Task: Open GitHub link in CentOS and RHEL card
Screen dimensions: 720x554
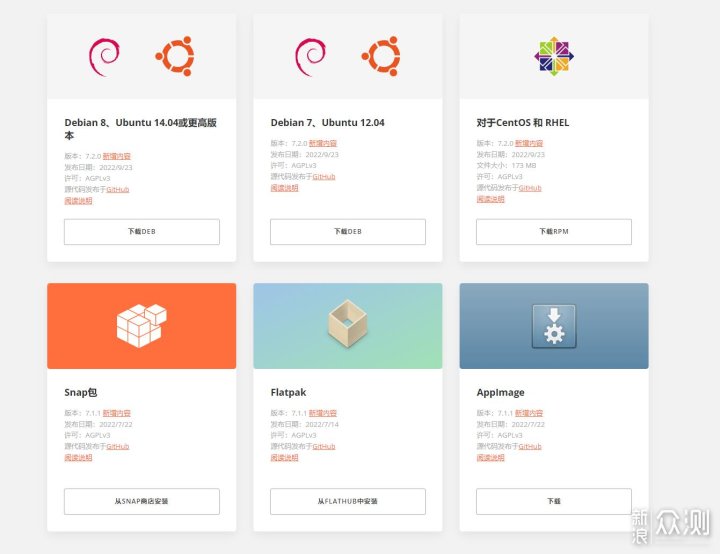Action: pos(530,188)
